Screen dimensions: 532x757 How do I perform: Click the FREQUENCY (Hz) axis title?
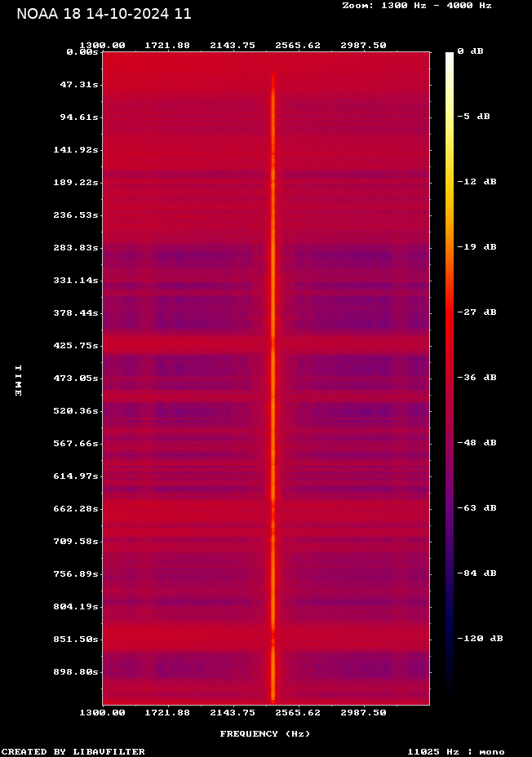(264, 733)
